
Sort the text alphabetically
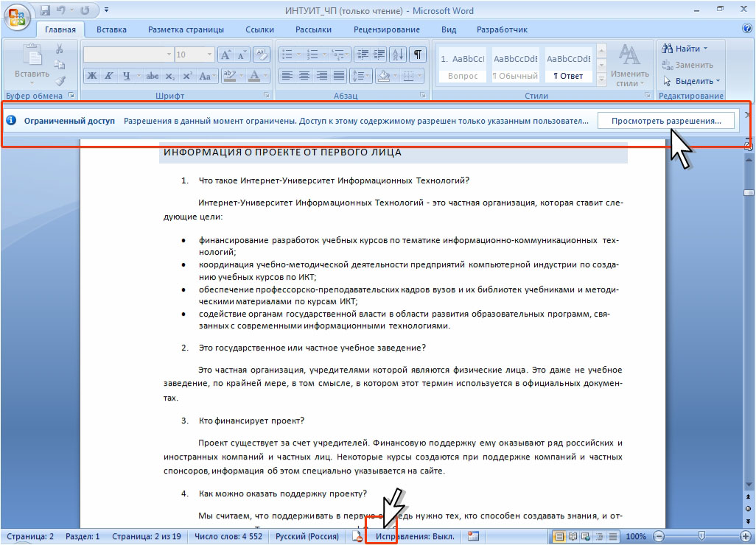398,54
